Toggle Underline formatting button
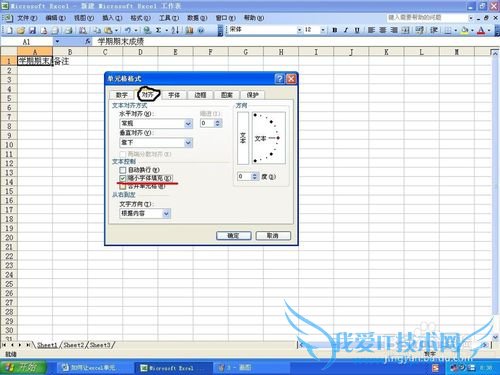The image size is (500, 375). tap(357, 30)
